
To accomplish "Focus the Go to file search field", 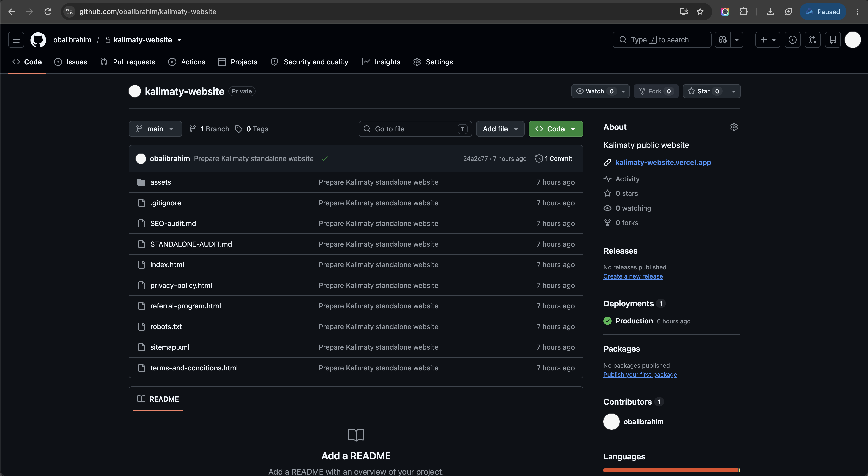I will pyautogui.click(x=415, y=129).
